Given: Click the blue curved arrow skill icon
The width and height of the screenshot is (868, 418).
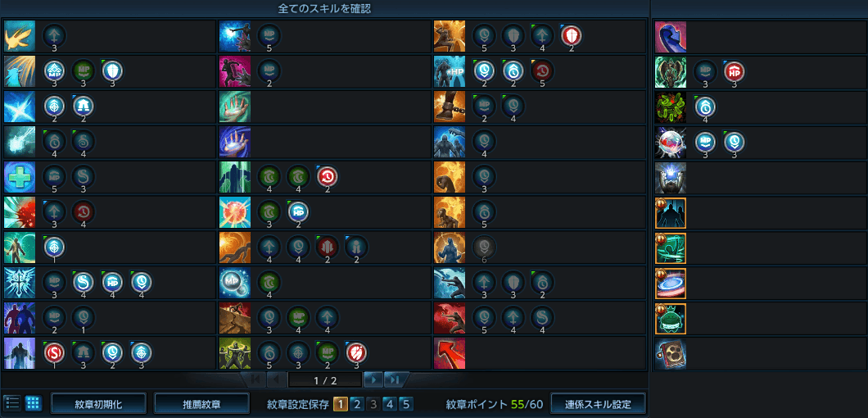Looking at the screenshot, I should (x=671, y=37).
